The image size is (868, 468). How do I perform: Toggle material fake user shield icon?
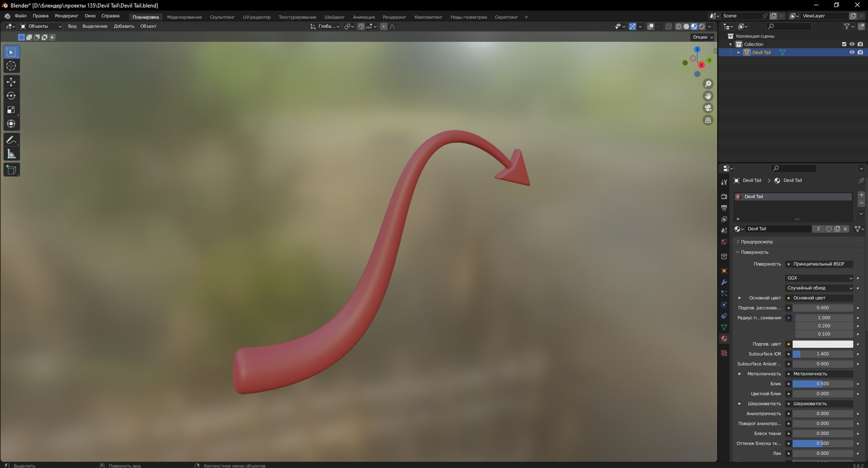829,229
